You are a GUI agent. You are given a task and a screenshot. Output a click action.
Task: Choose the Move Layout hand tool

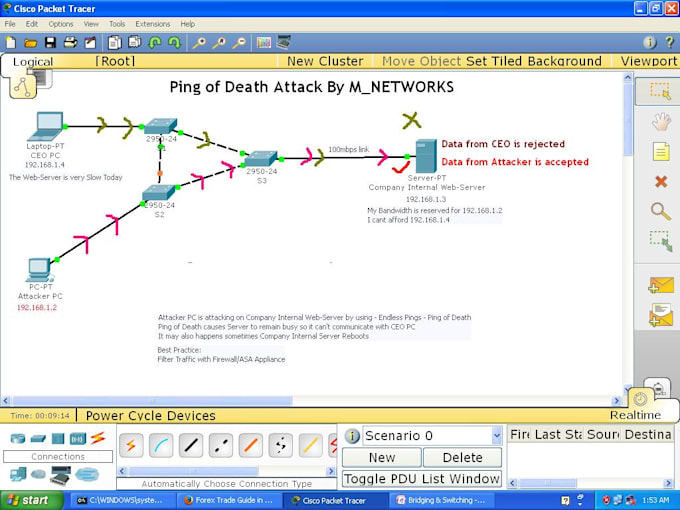(x=660, y=122)
